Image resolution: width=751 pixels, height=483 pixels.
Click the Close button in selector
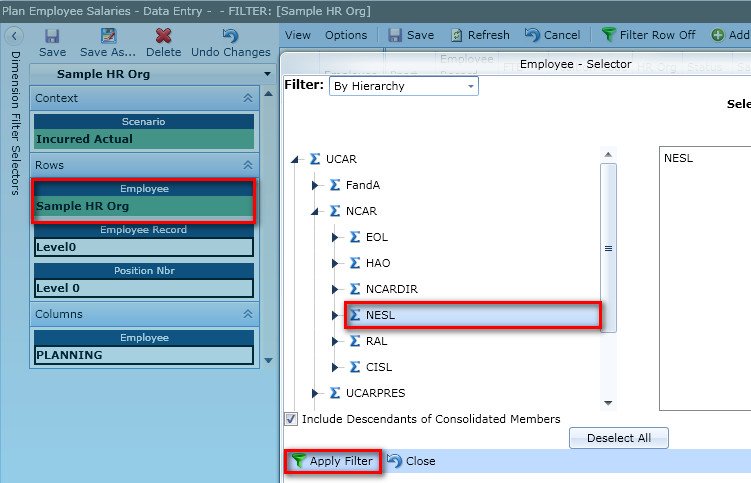click(x=411, y=461)
